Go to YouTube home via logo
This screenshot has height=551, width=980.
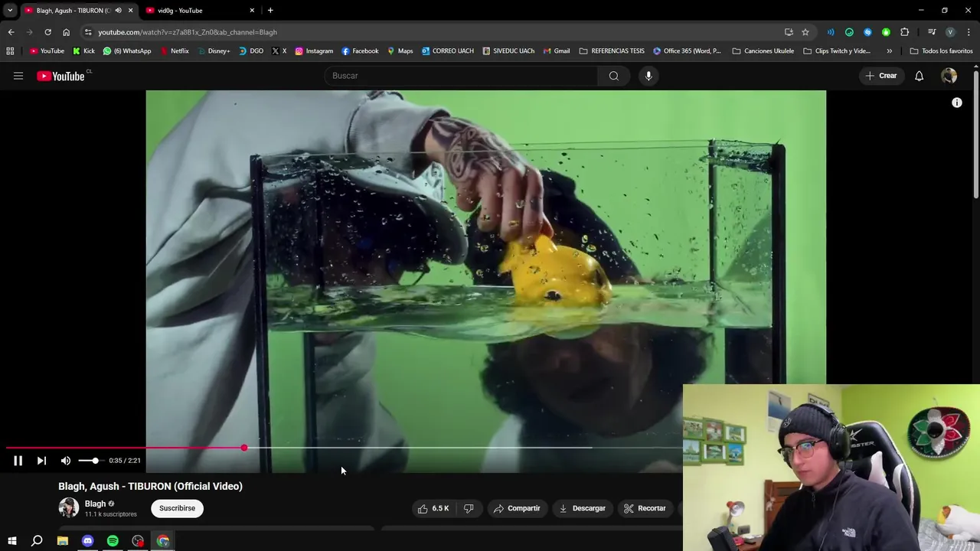60,76
